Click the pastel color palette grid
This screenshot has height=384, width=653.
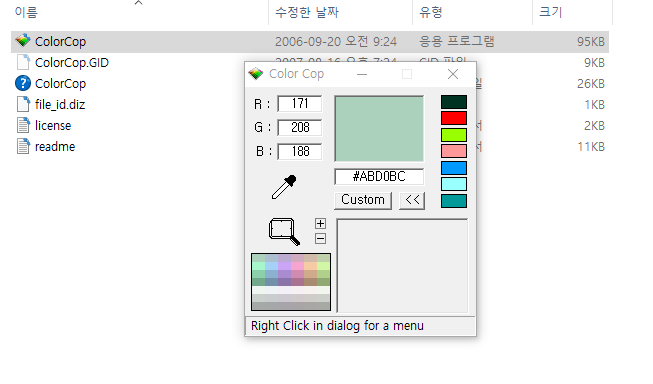291,282
